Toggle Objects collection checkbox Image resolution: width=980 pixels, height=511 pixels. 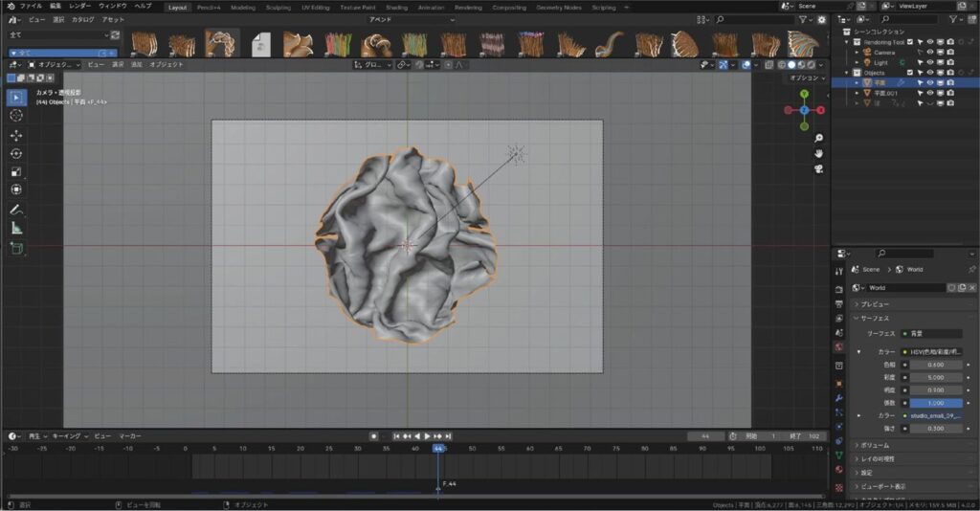coord(910,73)
